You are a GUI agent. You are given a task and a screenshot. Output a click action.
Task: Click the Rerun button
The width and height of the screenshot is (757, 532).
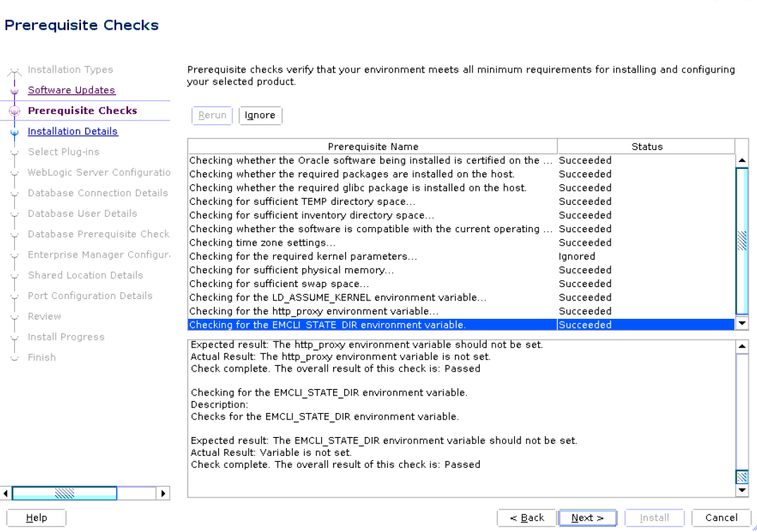[x=212, y=115]
